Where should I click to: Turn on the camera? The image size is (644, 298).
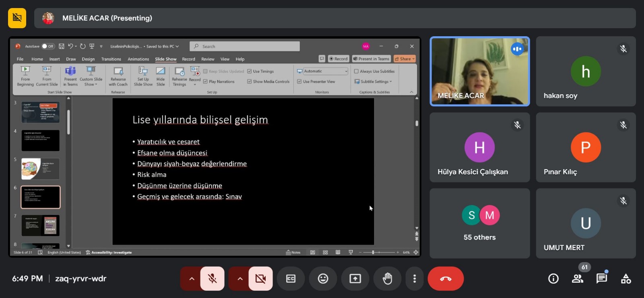tap(260, 279)
